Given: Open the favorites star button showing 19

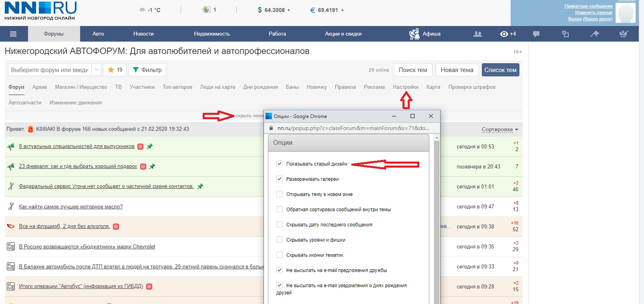Looking at the screenshot, I should [115, 70].
